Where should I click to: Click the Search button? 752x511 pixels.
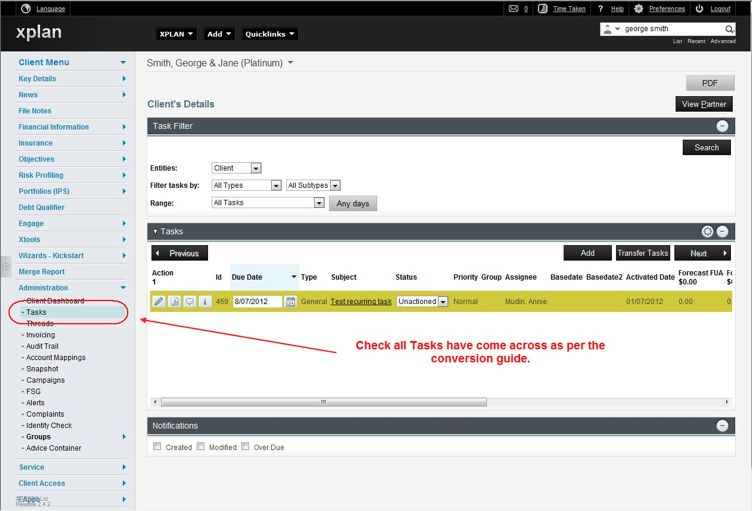point(706,147)
